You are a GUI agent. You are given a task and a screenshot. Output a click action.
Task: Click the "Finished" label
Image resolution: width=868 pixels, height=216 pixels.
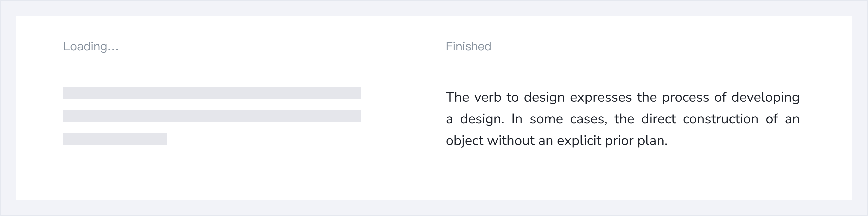pyautogui.click(x=468, y=46)
